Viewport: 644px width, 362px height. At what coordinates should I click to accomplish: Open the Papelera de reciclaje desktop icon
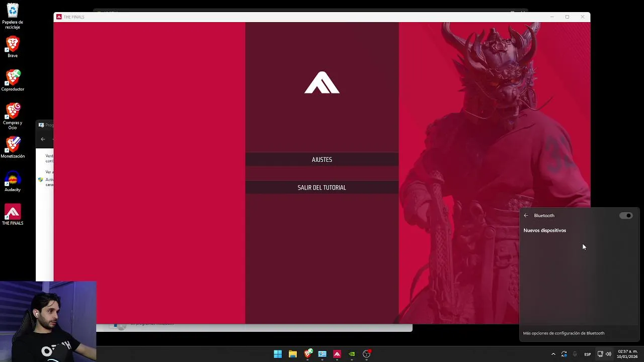point(13,16)
